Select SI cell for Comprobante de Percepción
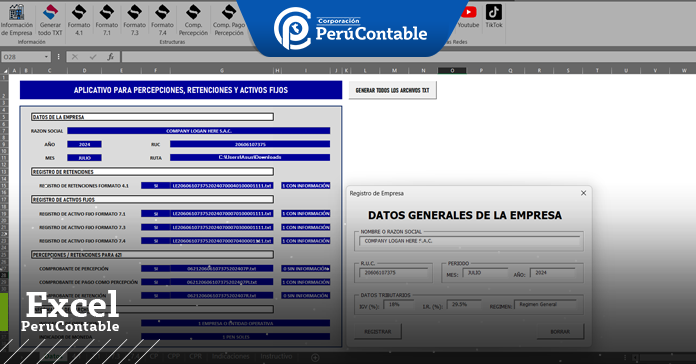 155,269
